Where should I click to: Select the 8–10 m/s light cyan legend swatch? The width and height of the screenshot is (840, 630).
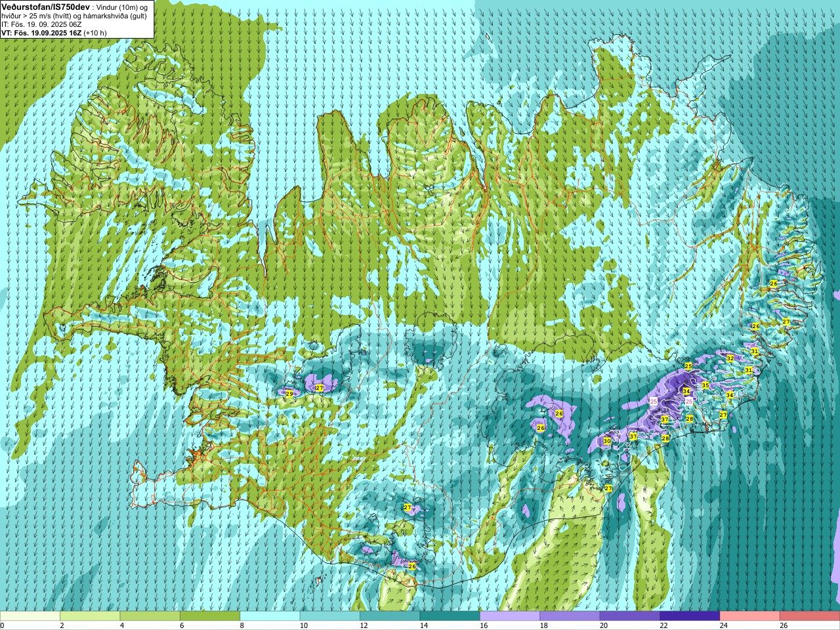pyautogui.click(x=270, y=616)
